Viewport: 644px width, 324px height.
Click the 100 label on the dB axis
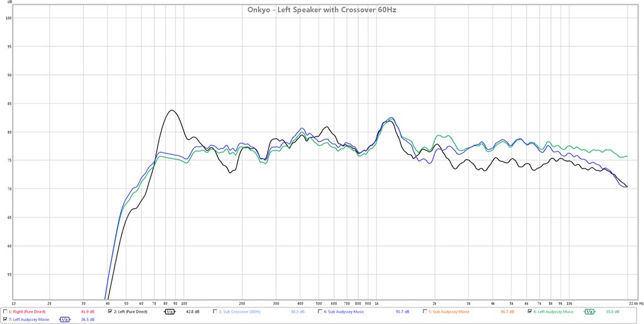point(9,18)
